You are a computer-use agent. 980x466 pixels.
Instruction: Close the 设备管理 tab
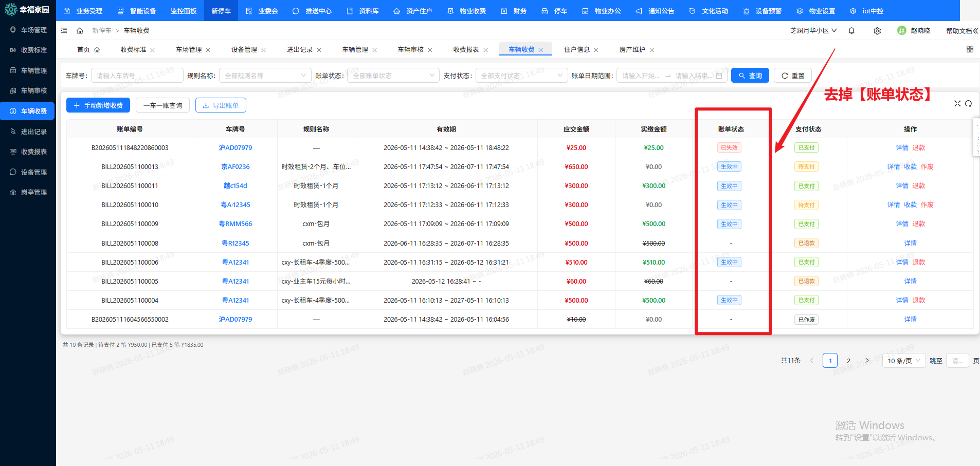pos(264,50)
